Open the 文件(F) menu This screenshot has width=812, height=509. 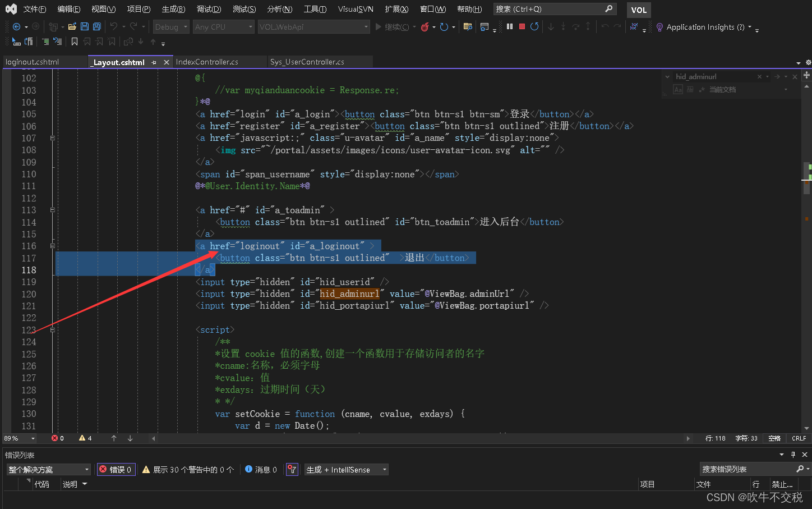[35, 9]
